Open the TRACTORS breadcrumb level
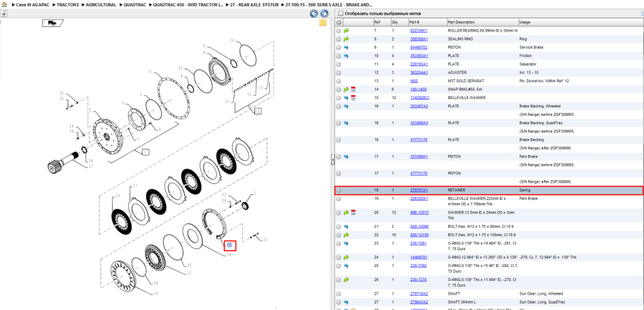 tap(68, 5)
